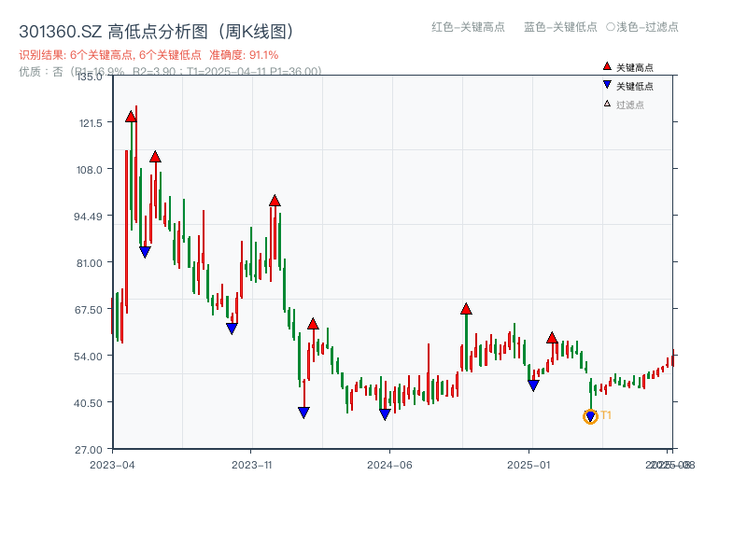747x560 pixels.
Task: Click the deepest blue low-point triangle in late 2023
Action: (303, 412)
